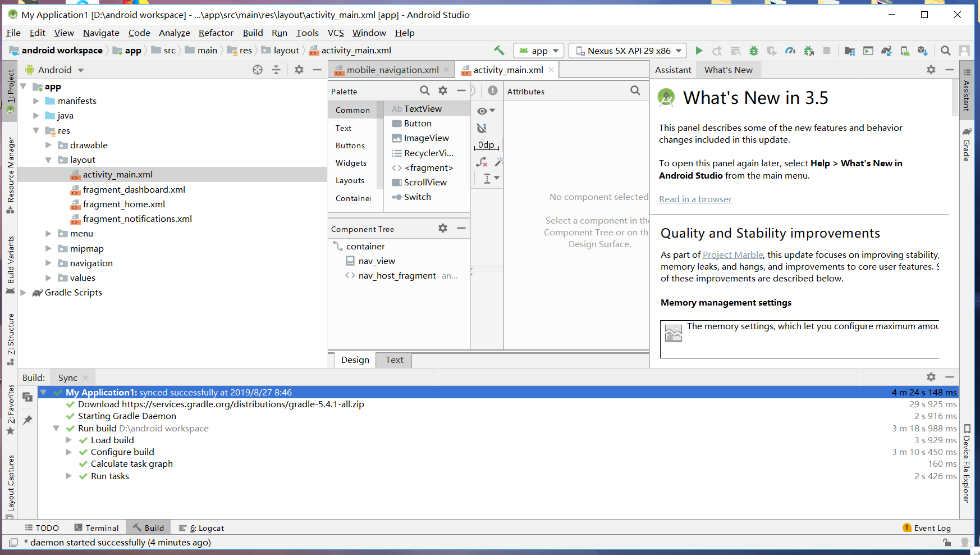Sync project with Gradle files icon
This screenshot has width=980, height=555.
[x=886, y=51]
